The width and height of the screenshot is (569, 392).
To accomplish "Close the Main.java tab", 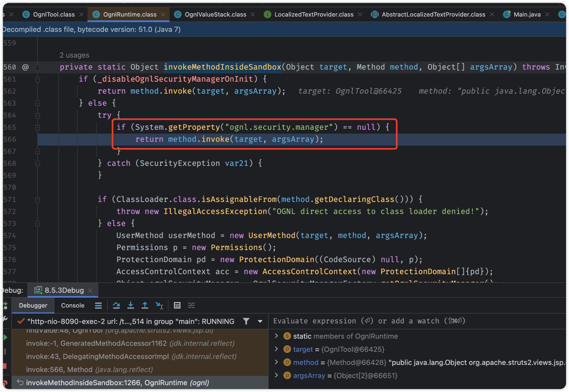I will pos(547,14).
